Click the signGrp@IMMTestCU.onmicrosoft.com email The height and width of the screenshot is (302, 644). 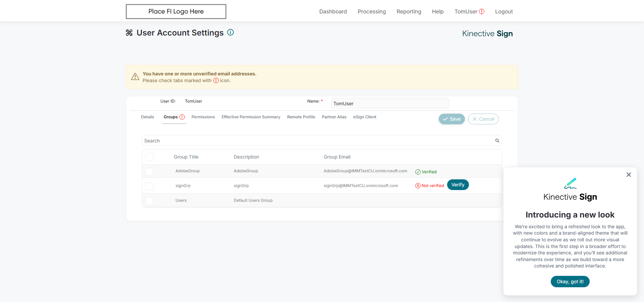click(361, 186)
